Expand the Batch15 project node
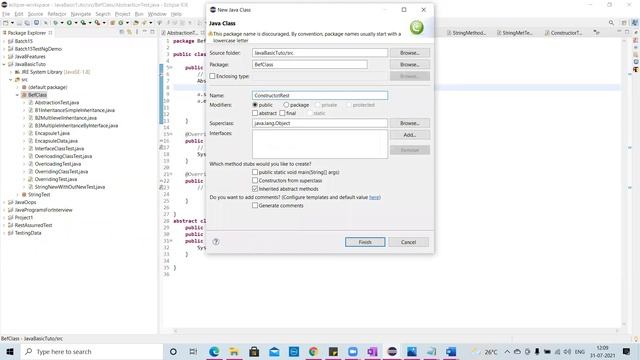The image size is (640, 360). 4,41
